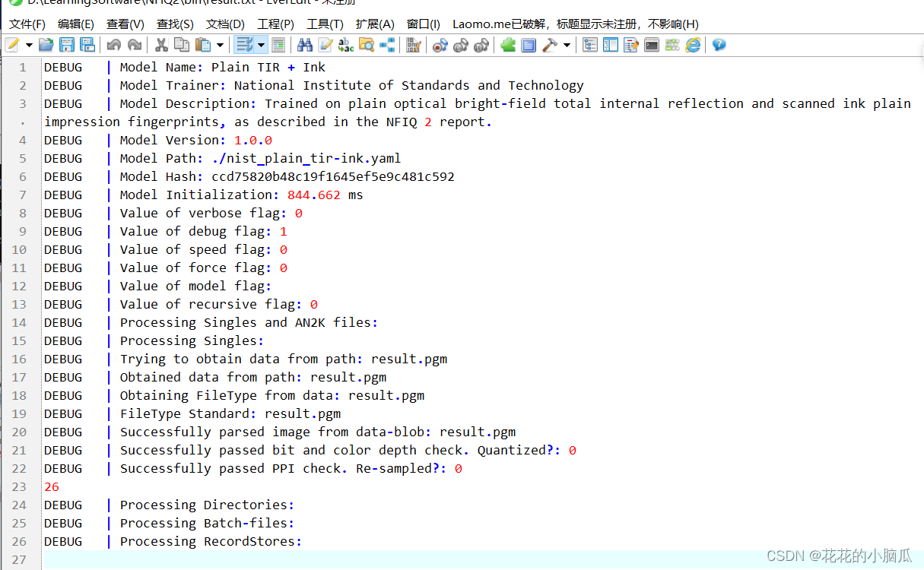The width and height of the screenshot is (924, 570).
Task: Click line number 23 in the gutter
Action: point(18,486)
